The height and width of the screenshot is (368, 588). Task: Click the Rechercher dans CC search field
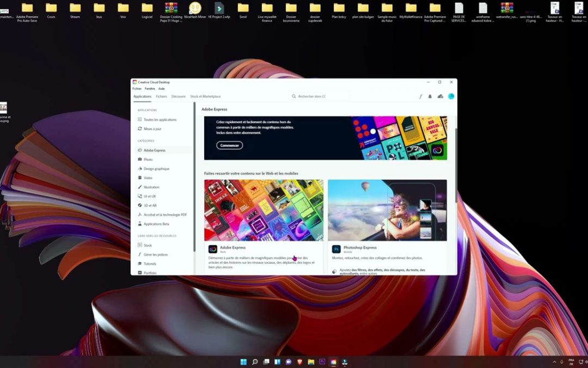(320, 96)
